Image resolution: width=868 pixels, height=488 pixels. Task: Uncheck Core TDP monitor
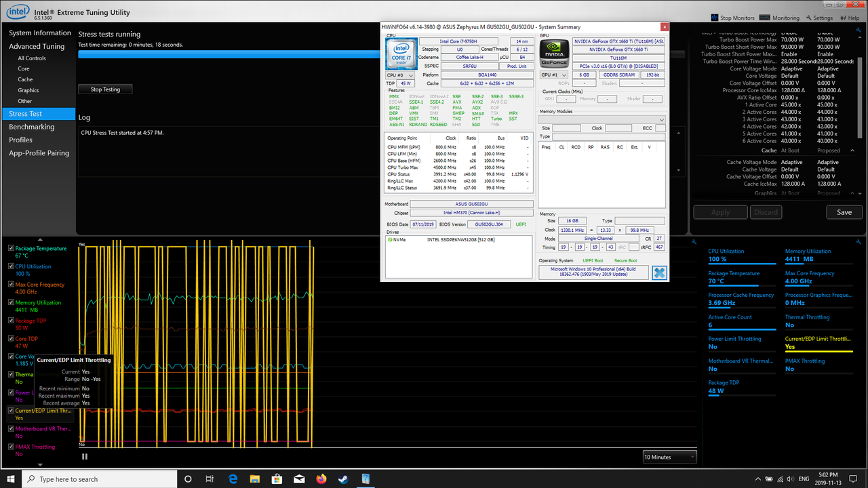pyautogui.click(x=11, y=338)
